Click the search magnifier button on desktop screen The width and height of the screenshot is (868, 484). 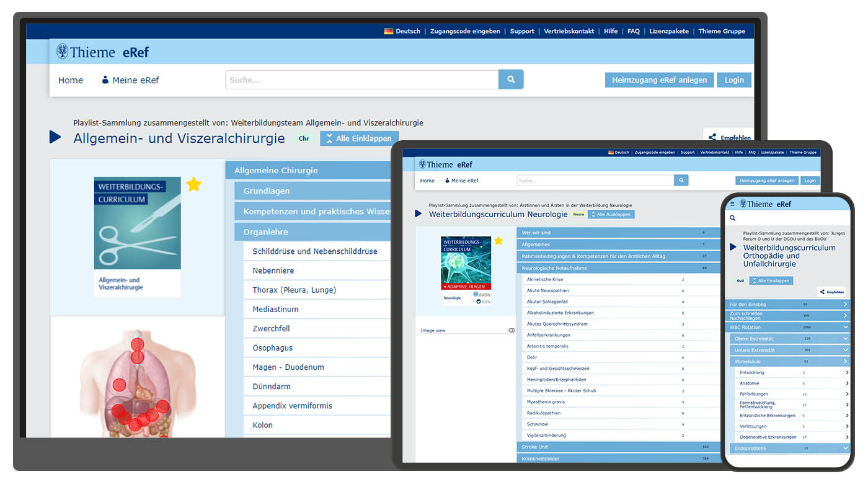[x=511, y=79]
